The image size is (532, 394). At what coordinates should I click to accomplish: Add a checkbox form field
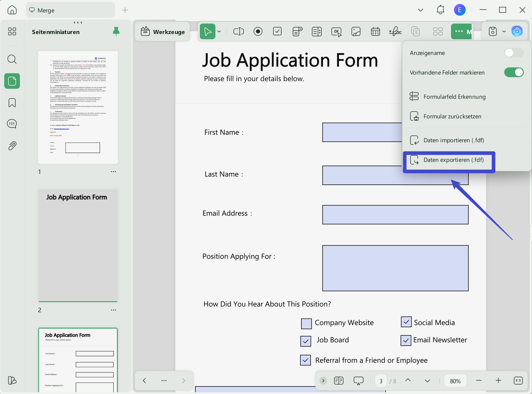(277, 31)
